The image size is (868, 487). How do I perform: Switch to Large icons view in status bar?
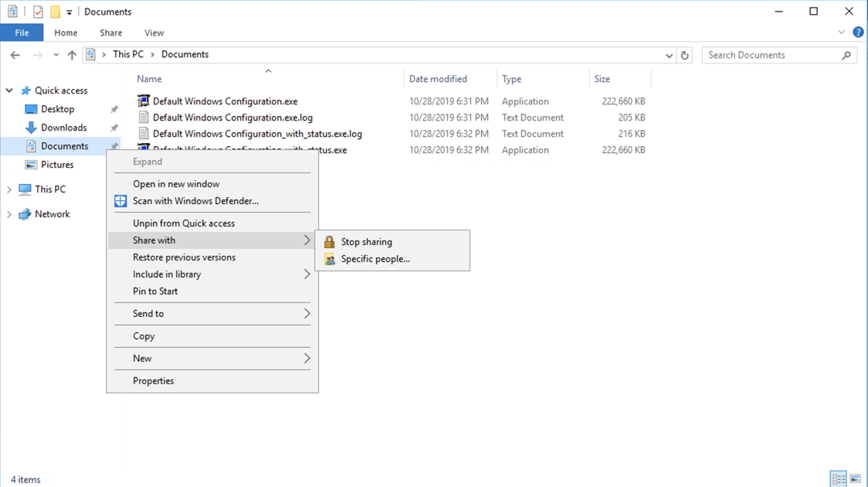(856, 478)
